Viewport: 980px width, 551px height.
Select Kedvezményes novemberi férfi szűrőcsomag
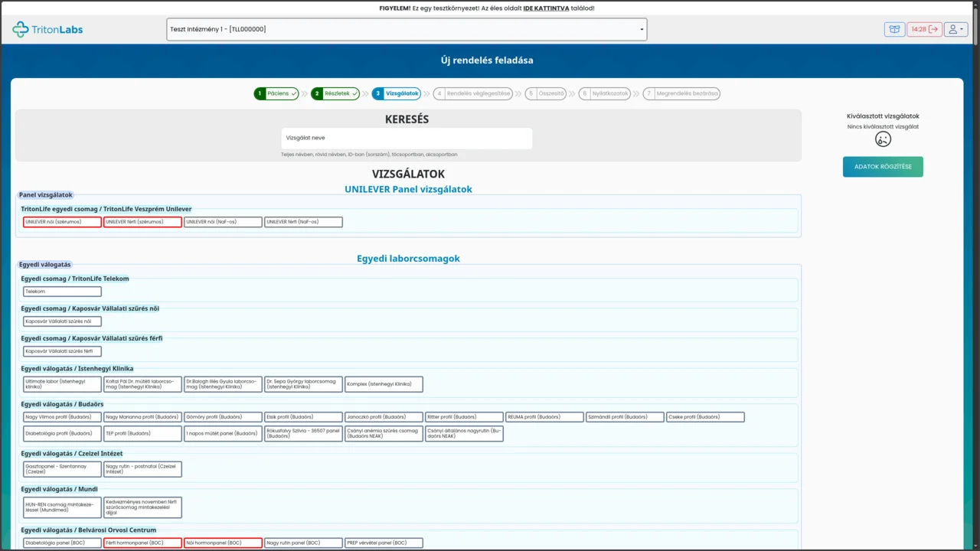coord(142,507)
